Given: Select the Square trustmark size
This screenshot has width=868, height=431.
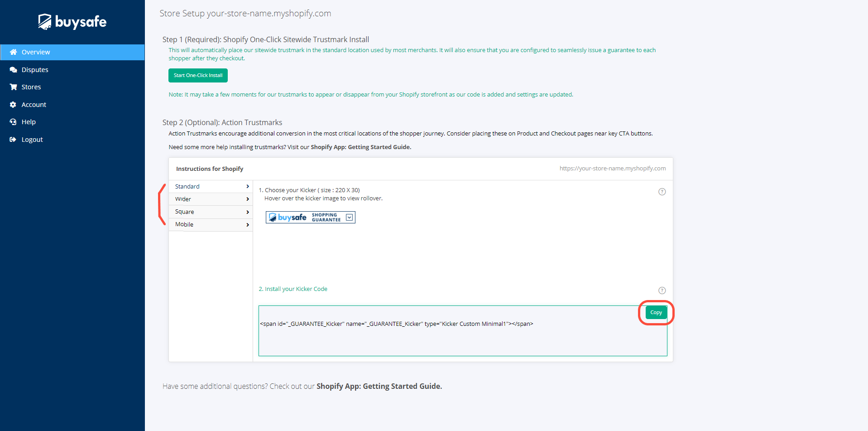Looking at the screenshot, I should (211, 212).
